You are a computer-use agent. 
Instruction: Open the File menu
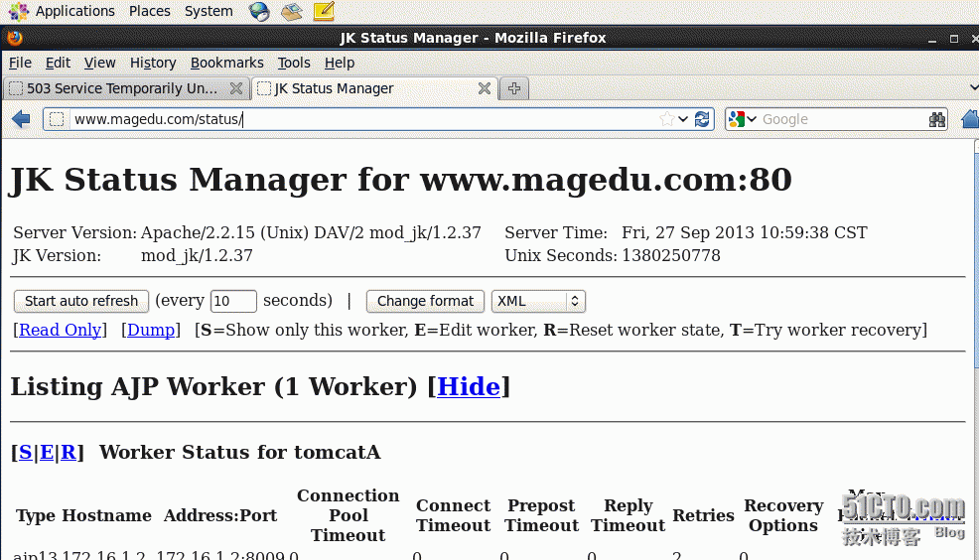[20, 64]
